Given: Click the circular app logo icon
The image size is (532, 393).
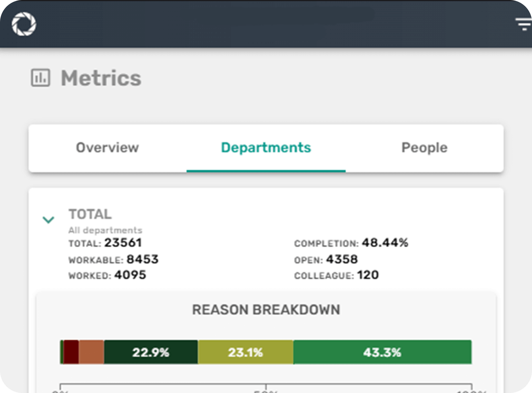Looking at the screenshot, I should pos(24,24).
